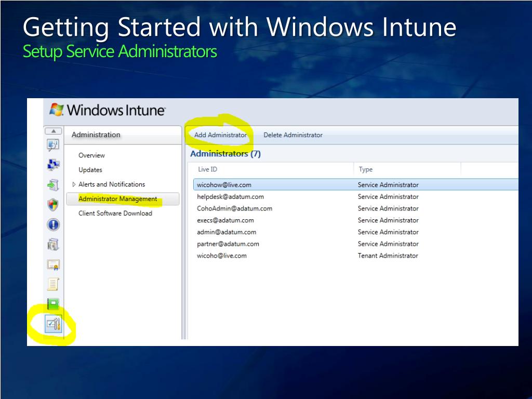Click the sidebar scroll-up arrow button
This screenshot has width=532, height=399.
pyautogui.click(x=54, y=131)
